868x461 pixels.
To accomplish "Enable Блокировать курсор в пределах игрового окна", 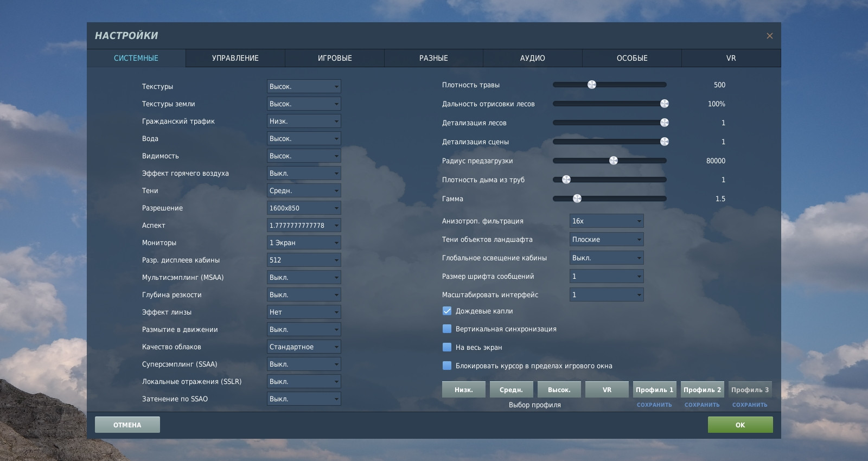I will tap(447, 366).
